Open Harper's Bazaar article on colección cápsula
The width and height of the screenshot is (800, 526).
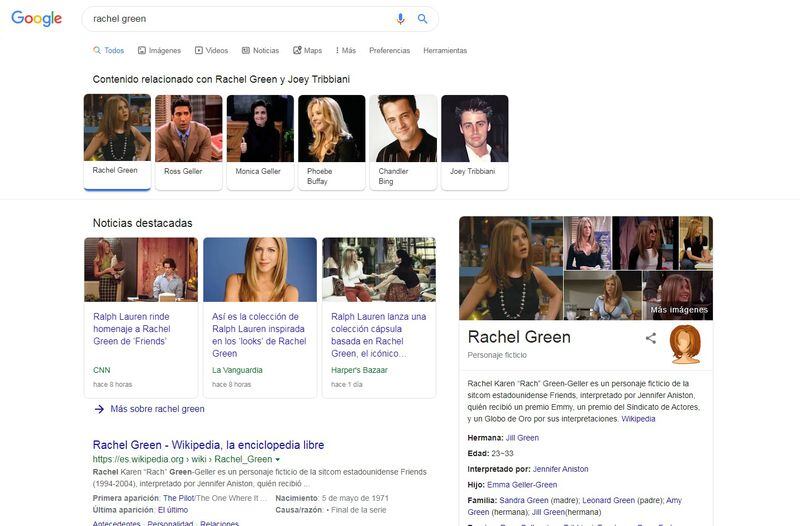(379, 335)
